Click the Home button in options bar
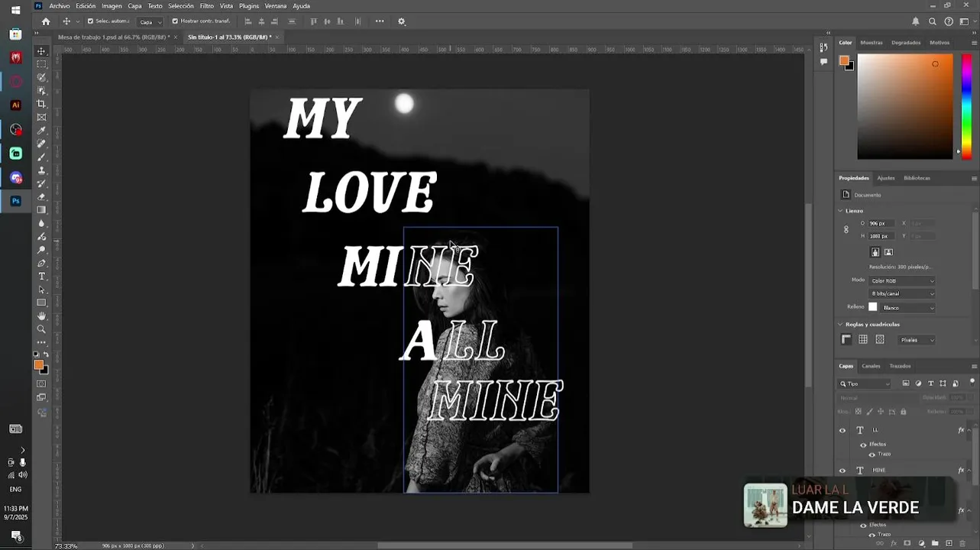The image size is (980, 550). (46, 21)
